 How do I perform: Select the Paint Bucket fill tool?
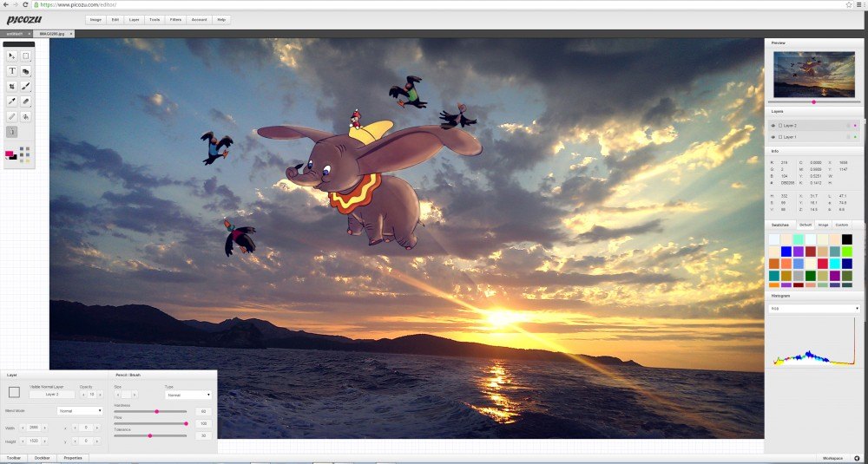point(26,116)
